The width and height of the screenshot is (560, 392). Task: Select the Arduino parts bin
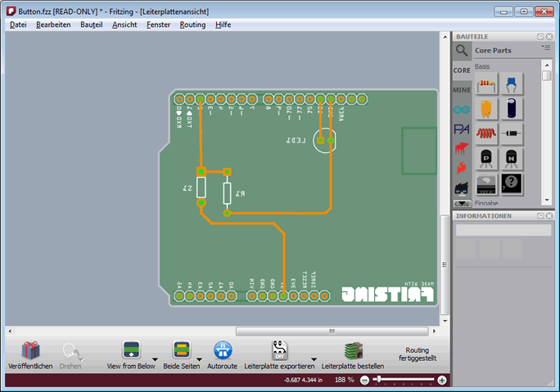(462, 110)
